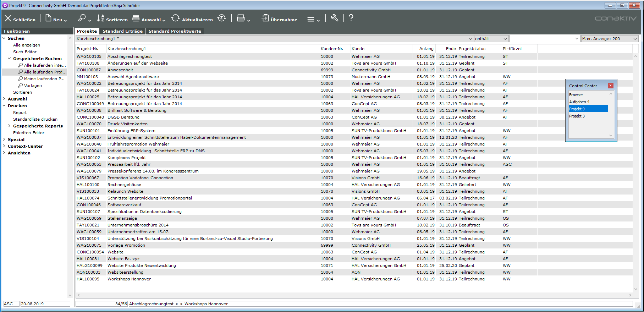Click the Funktionen panel scroll-down arrow
This screenshot has width=644, height=312.
point(70,295)
